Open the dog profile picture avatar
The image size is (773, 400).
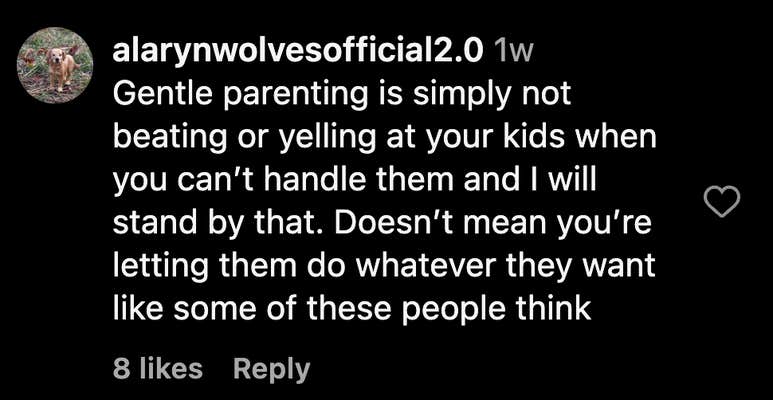(x=55, y=65)
